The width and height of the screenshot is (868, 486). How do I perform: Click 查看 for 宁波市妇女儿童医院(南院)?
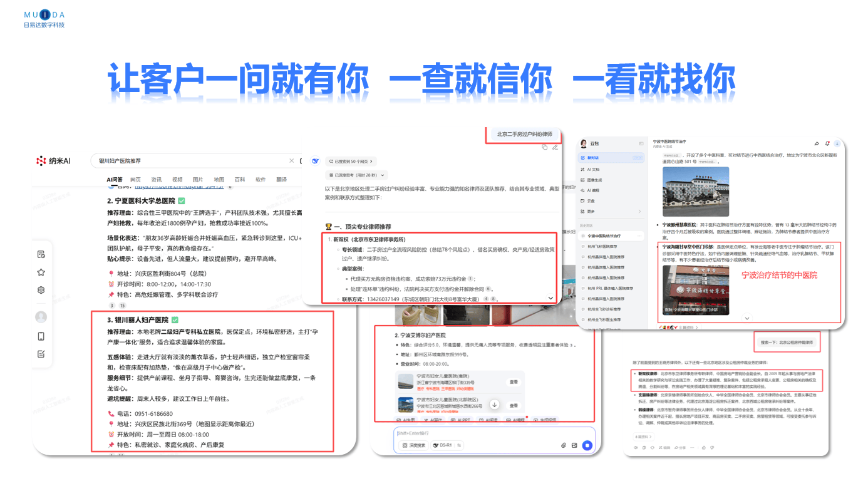(x=514, y=381)
